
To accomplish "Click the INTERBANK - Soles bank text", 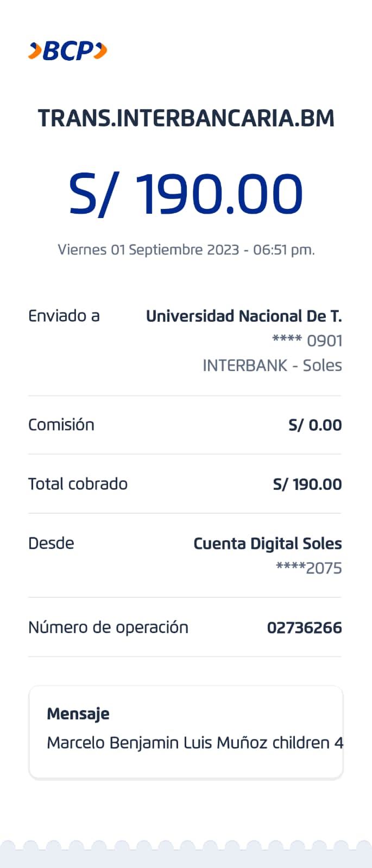I will [x=272, y=366].
